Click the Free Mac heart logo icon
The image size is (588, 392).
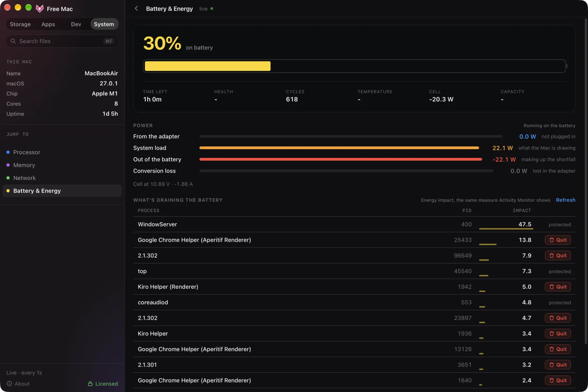[40, 9]
